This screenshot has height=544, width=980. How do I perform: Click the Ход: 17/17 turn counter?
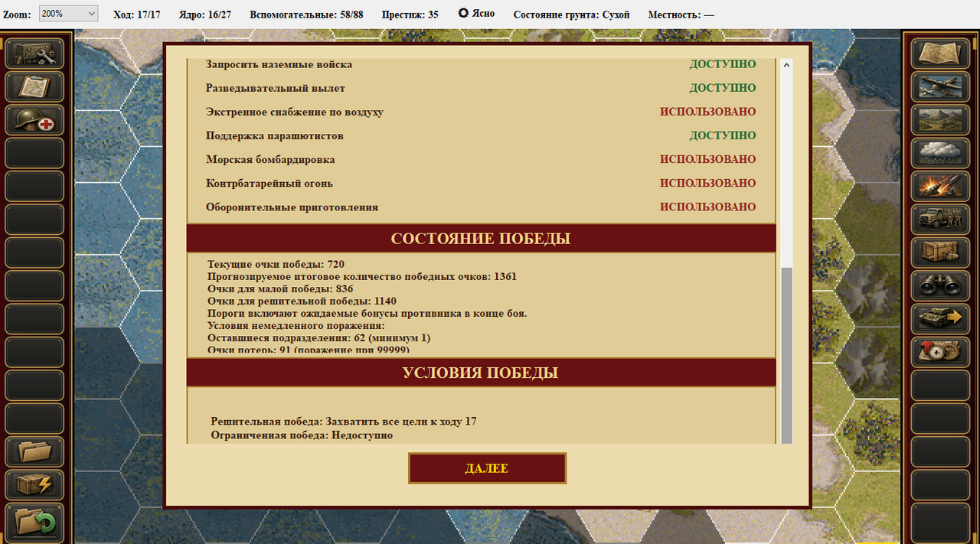pos(137,15)
